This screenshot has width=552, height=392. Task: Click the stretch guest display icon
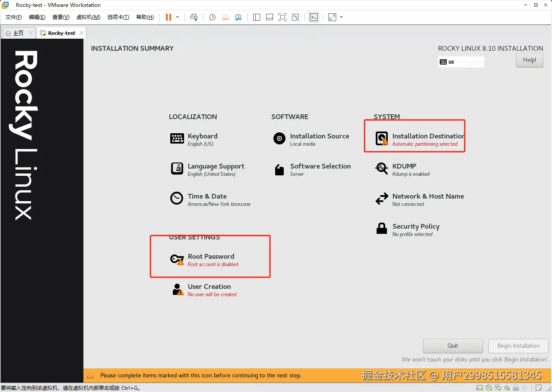click(332, 17)
